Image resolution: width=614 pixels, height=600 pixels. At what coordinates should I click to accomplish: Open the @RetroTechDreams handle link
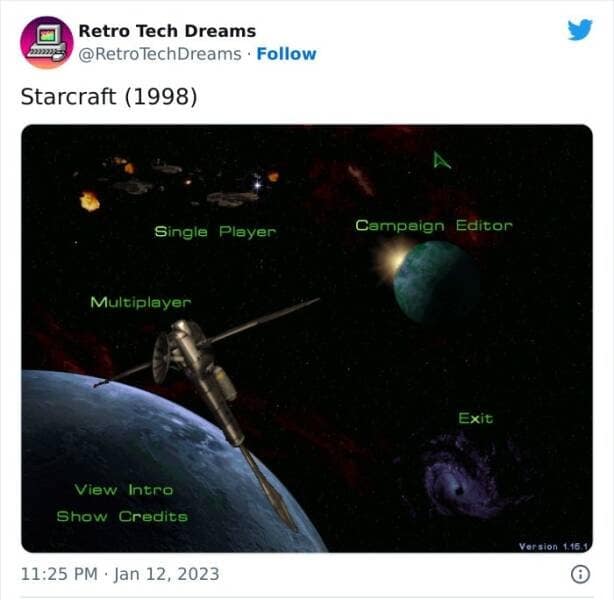click(x=160, y=54)
